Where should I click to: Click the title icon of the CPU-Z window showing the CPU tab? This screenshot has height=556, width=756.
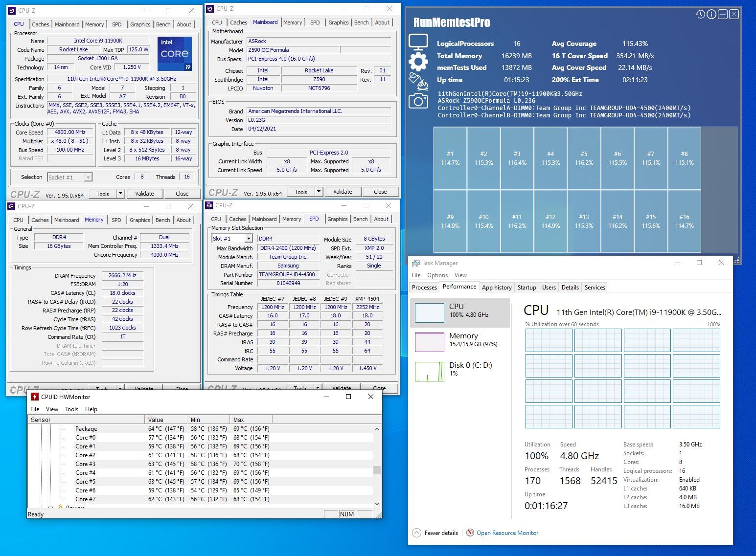[12, 10]
